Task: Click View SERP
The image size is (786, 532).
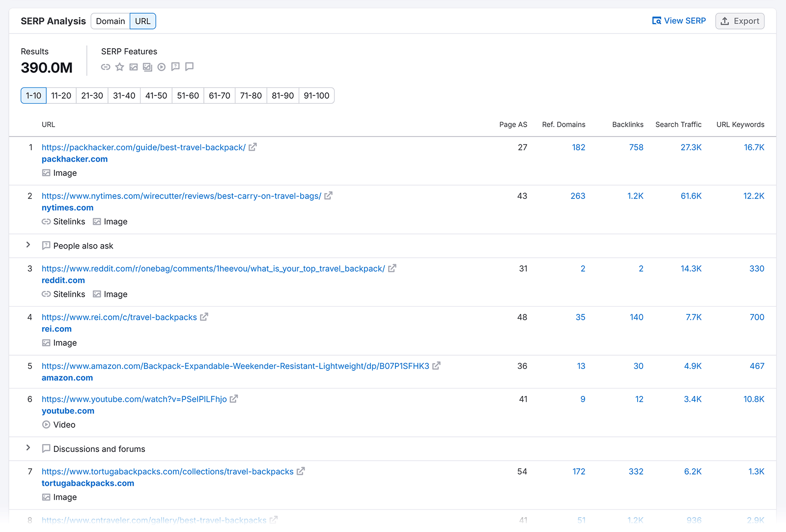Action: pos(679,21)
